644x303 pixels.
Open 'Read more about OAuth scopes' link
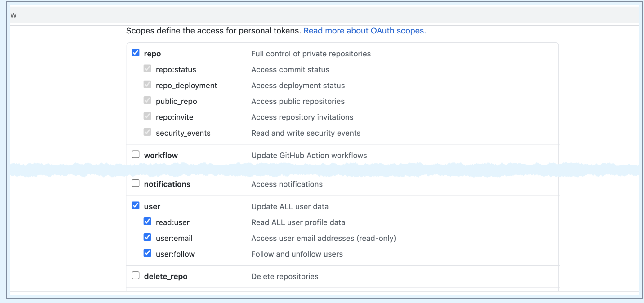click(x=364, y=31)
